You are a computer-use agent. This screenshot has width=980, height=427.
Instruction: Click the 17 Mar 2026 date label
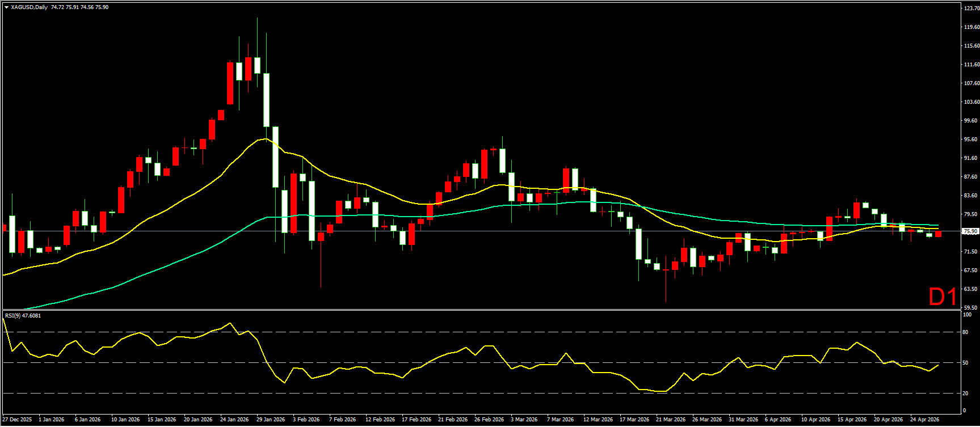pyautogui.click(x=634, y=420)
